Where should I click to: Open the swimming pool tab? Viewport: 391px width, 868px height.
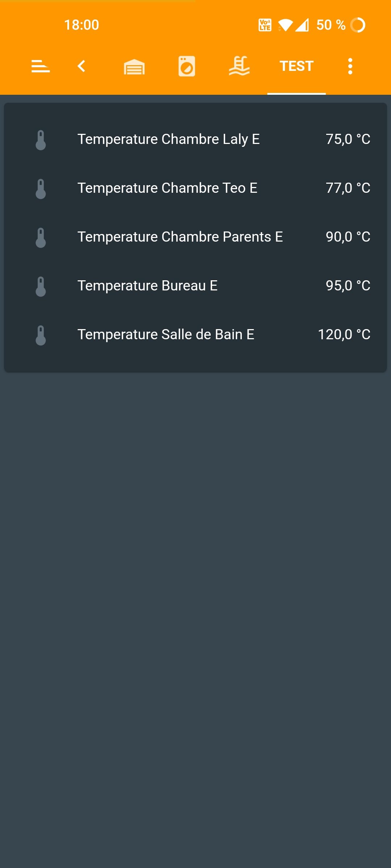(x=239, y=66)
